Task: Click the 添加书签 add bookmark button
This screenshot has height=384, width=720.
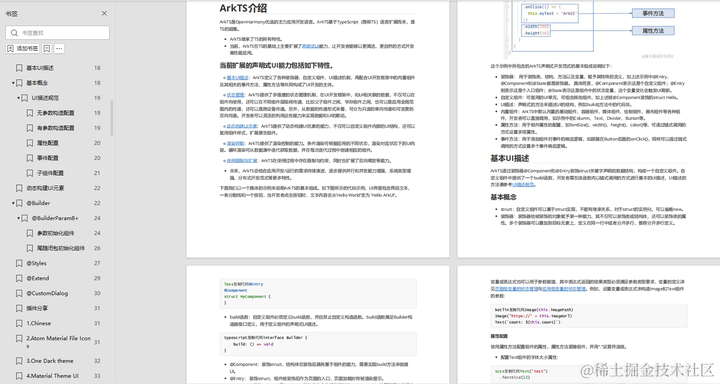Action: tap(23, 48)
